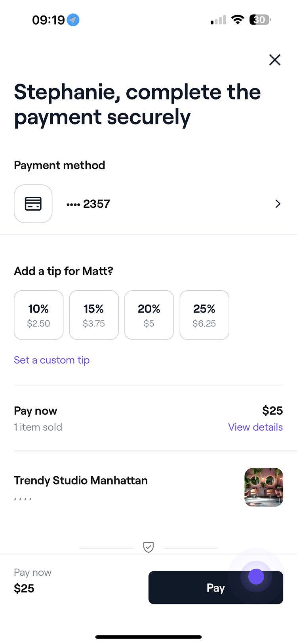Open View details link
Screen dimensions: 297x644
pyautogui.click(x=255, y=427)
